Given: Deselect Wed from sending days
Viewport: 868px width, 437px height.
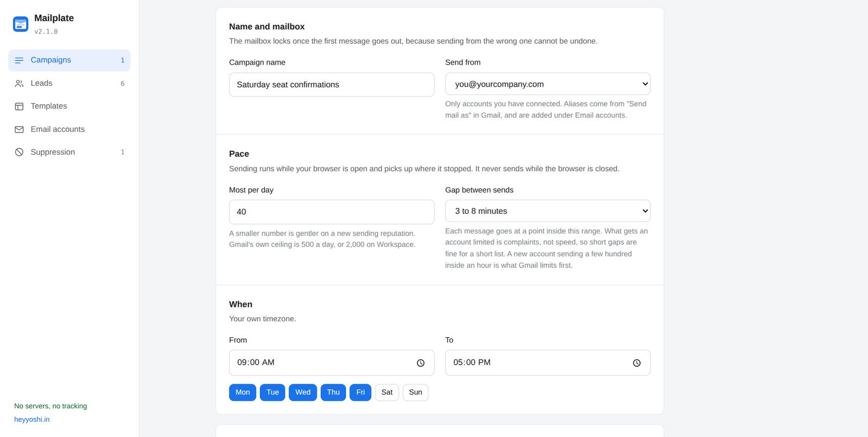Looking at the screenshot, I should pos(303,392).
